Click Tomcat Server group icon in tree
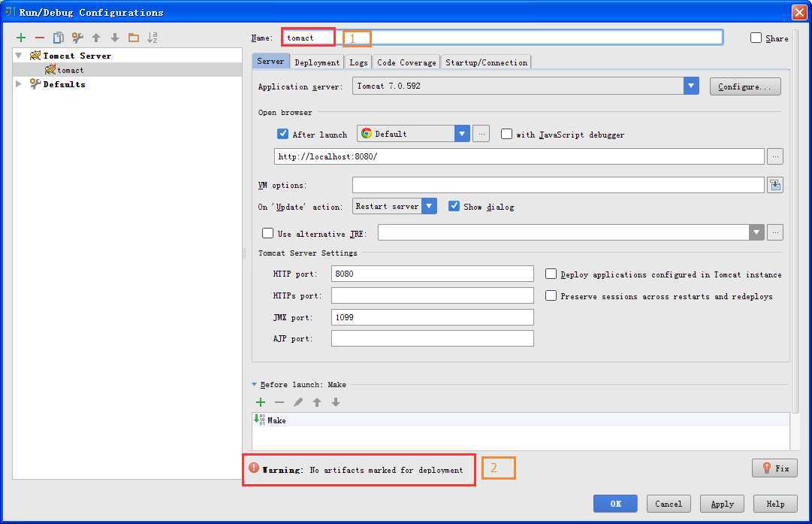 tap(35, 56)
